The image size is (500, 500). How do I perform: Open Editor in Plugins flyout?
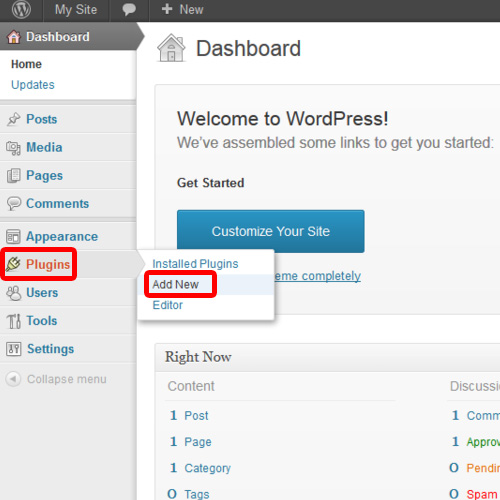(x=167, y=305)
